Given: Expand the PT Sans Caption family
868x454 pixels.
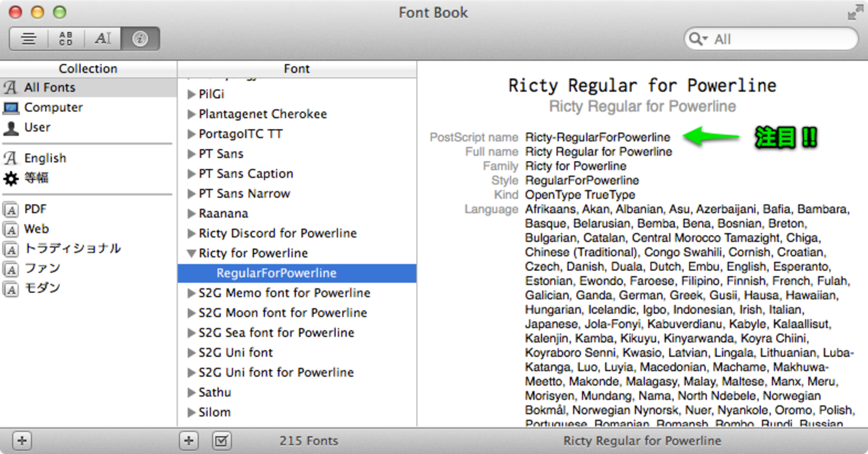Looking at the screenshot, I should (x=192, y=174).
